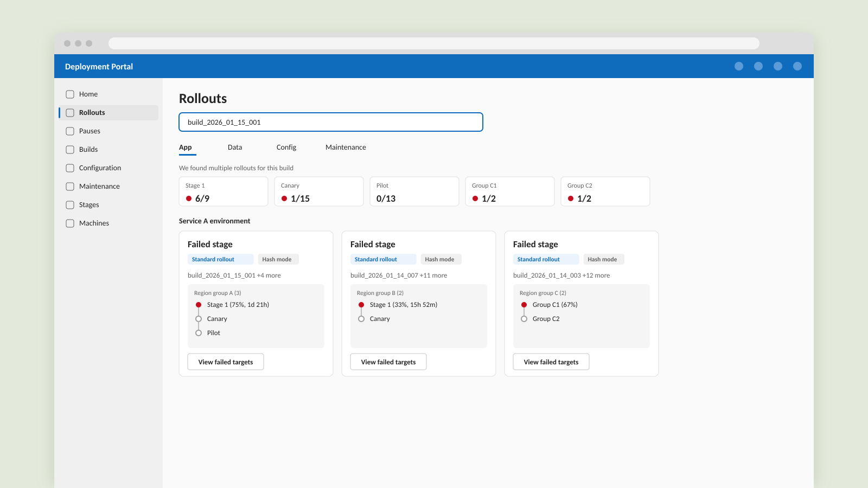Select the Pilot 0/13 summary card
This screenshot has width=868, height=488.
[414, 191]
